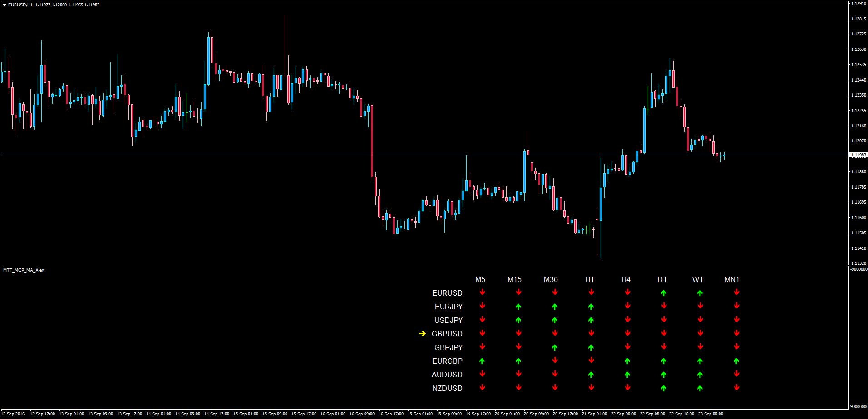Viewport: 868px width, 419px height.
Task: Click the USDJPY D1 red down arrow
Action: (664, 320)
